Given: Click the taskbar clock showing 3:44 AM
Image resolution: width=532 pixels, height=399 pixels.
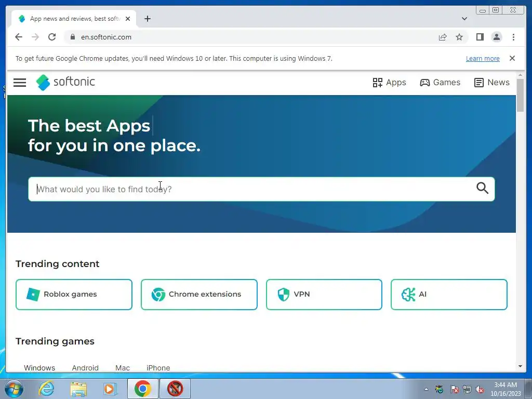Looking at the screenshot, I should 506,389.
